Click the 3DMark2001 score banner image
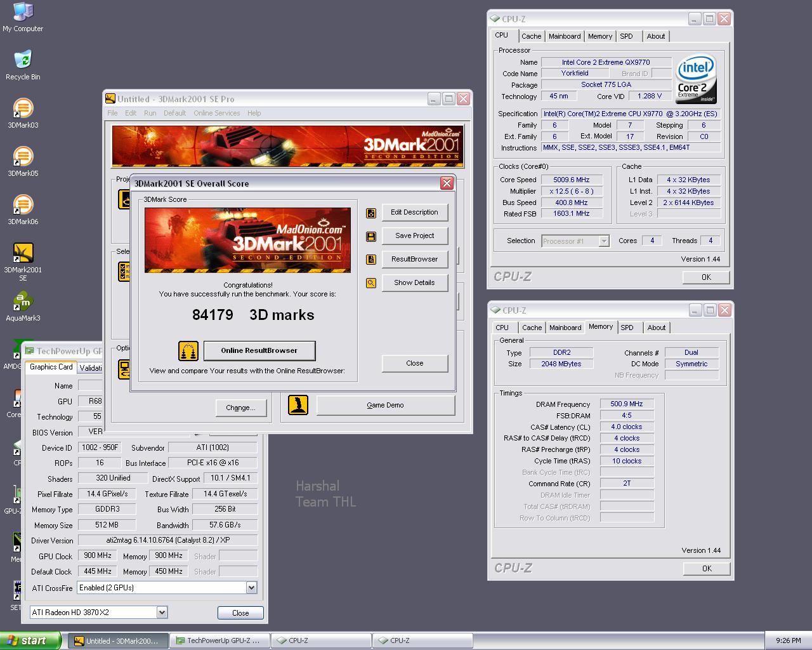This screenshot has width=812, height=650. [x=247, y=240]
